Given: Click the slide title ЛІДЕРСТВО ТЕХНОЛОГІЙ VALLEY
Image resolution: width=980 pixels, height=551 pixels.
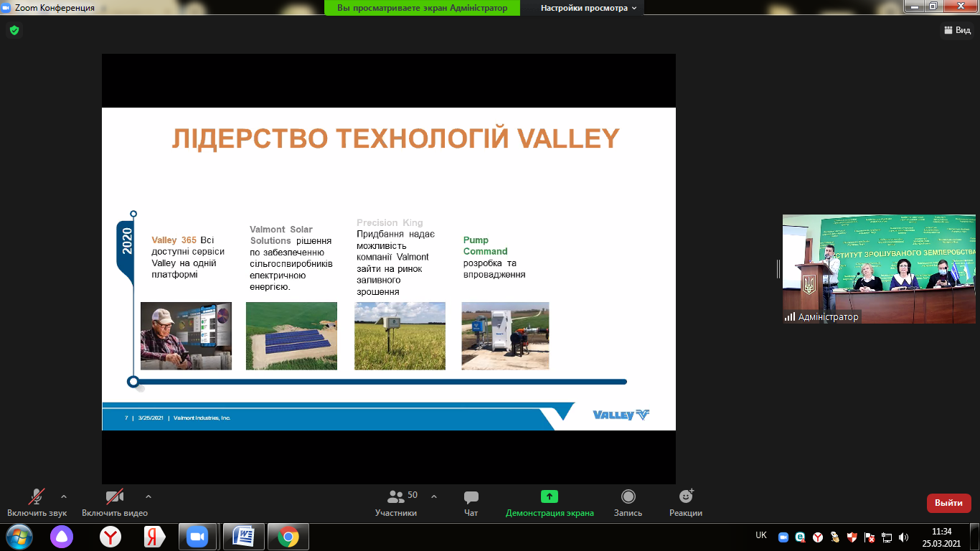Looking at the screenshot, I should pos(395,138).
